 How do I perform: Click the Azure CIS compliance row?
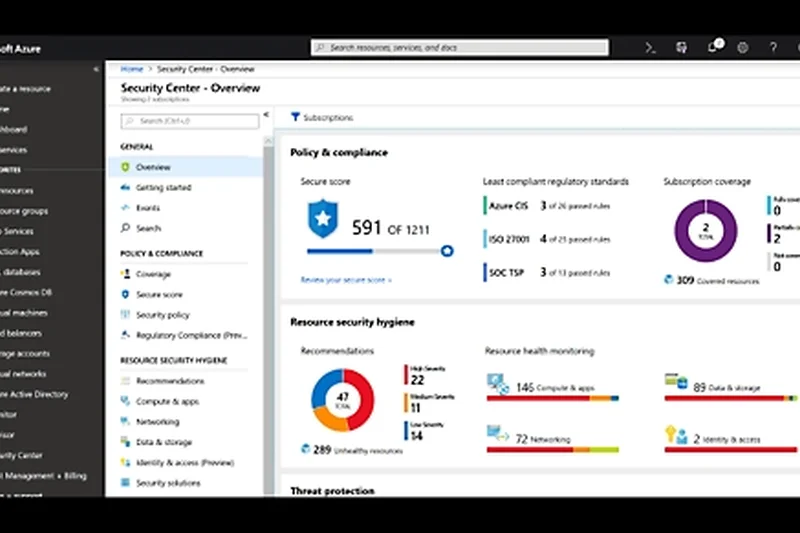coord(546,206)
